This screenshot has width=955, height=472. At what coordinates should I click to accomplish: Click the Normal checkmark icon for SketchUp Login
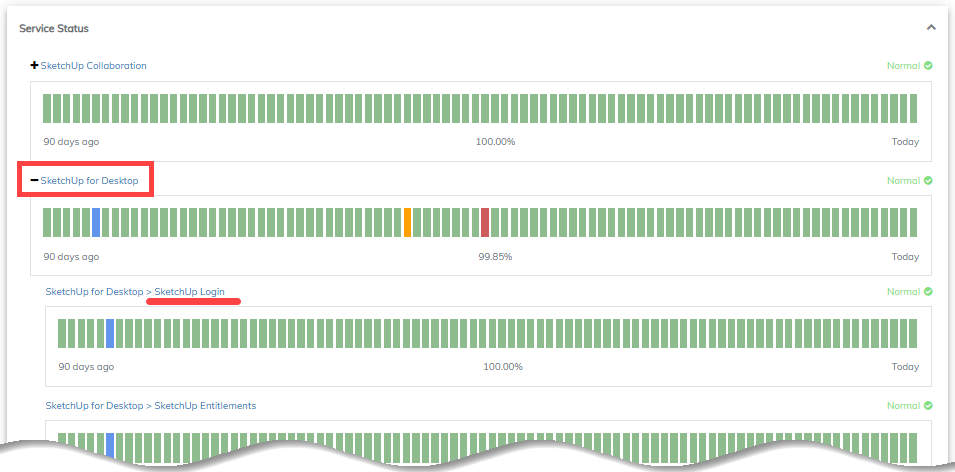coord(928,292)
